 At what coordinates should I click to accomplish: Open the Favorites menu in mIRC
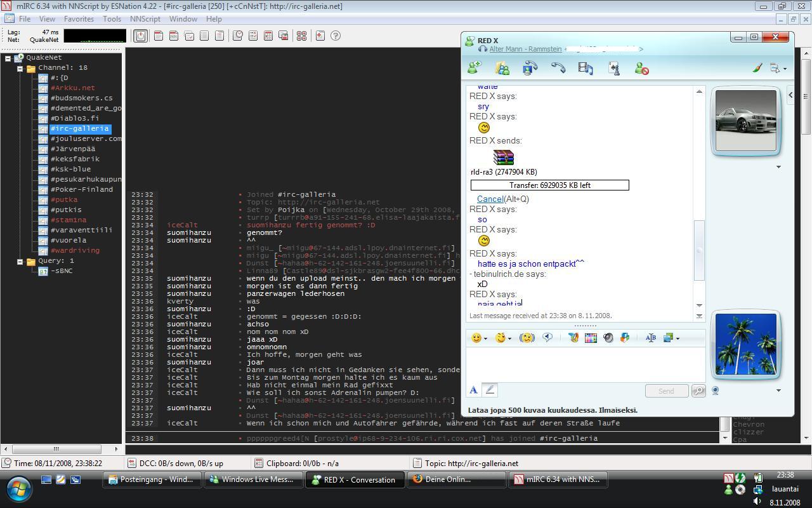tap(79, 19)
